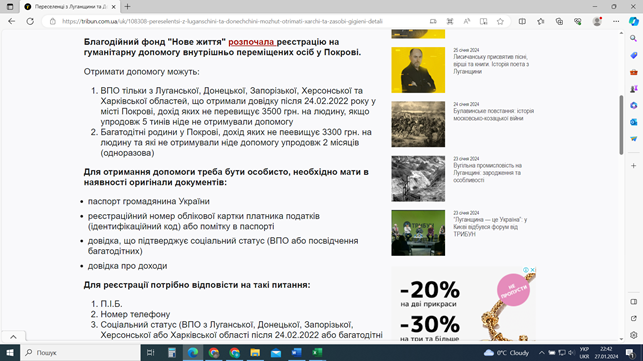Add this page to favorites star
Screen dimensions: 643x361
(500, 21)
